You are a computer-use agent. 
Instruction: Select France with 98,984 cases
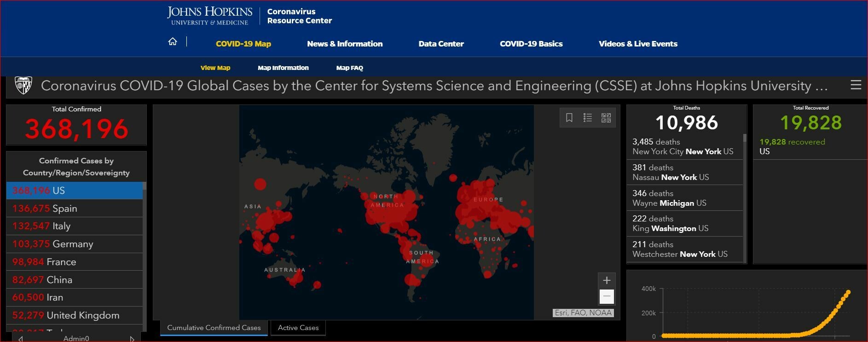click(x=75, y=262)
